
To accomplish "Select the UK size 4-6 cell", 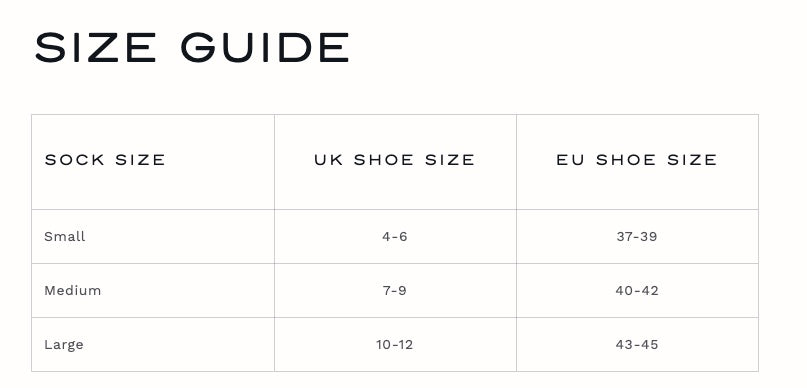I will click(x=395, y=236).
